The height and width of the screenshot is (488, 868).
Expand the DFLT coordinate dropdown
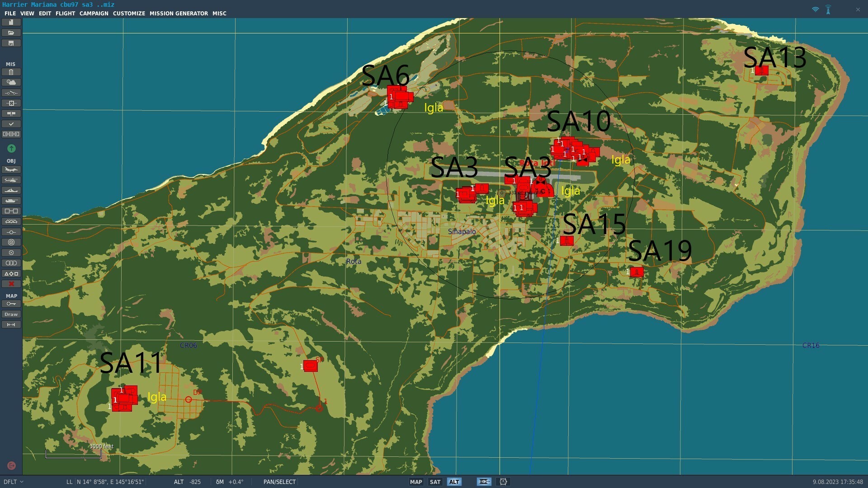[13, 482]
